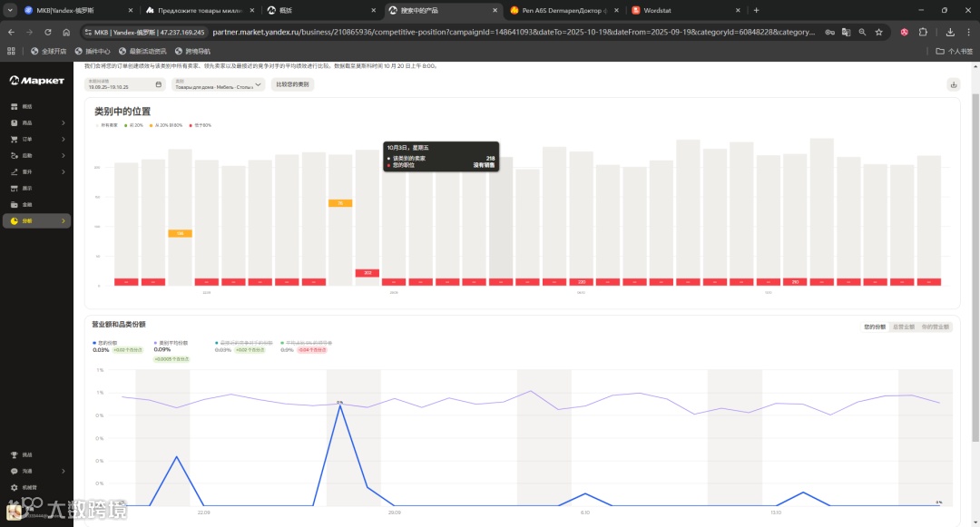Viewport: 980px width, 527px height.
Task: Select the total revenue chart tab
Action: tap(904, 327)
